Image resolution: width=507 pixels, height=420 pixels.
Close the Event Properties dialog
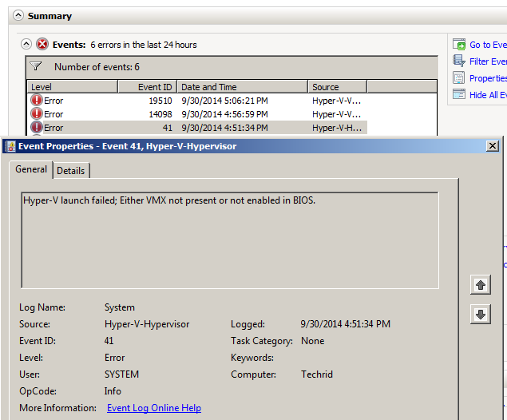click(493, 146)
